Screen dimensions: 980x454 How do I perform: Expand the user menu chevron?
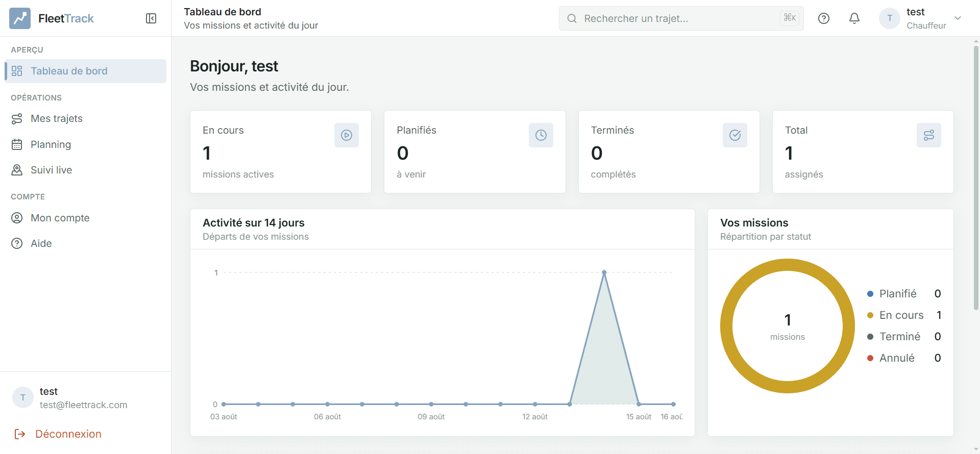click(958, 18)
